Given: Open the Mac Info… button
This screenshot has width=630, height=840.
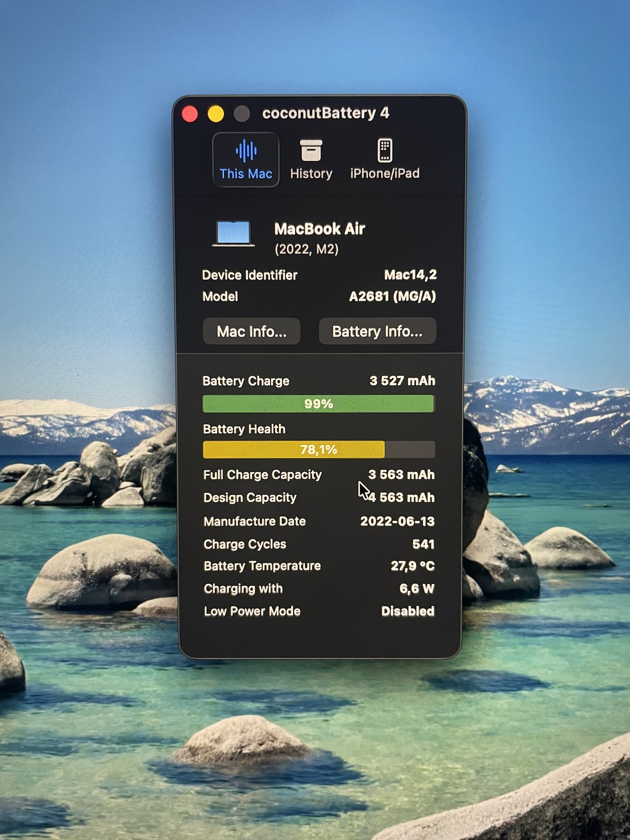Looking at the screenshot, I should (252, 332).
